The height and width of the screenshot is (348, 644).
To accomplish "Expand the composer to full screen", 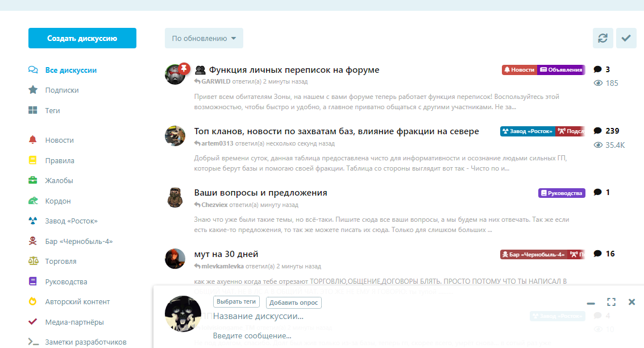I will click(x=611, y=302).
